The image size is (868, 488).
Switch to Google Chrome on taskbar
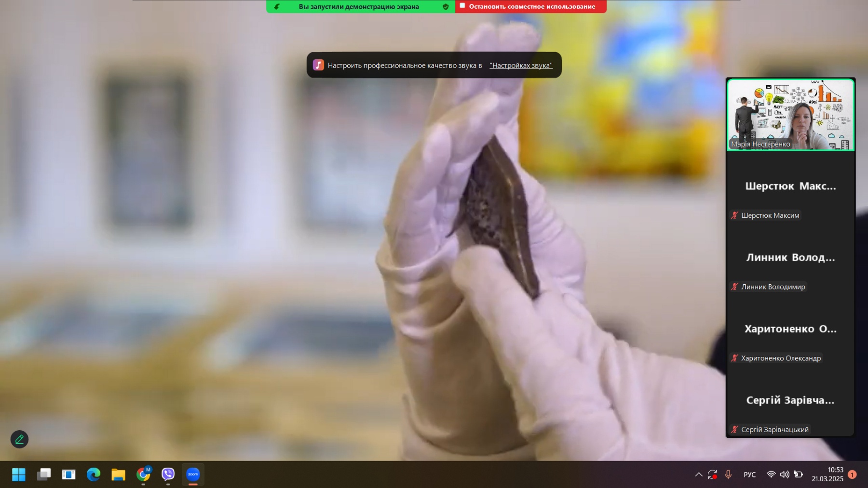point(143,475)
